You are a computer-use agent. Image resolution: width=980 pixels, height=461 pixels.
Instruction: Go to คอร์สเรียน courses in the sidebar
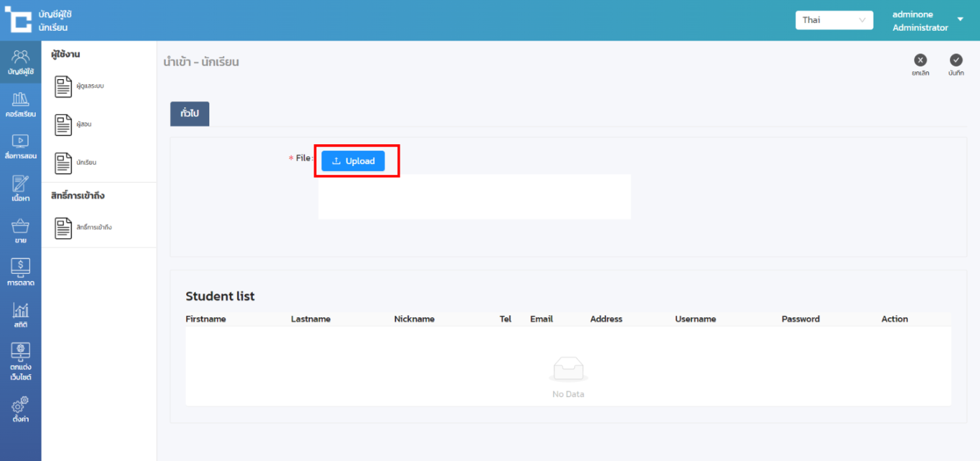coord(20,104)
